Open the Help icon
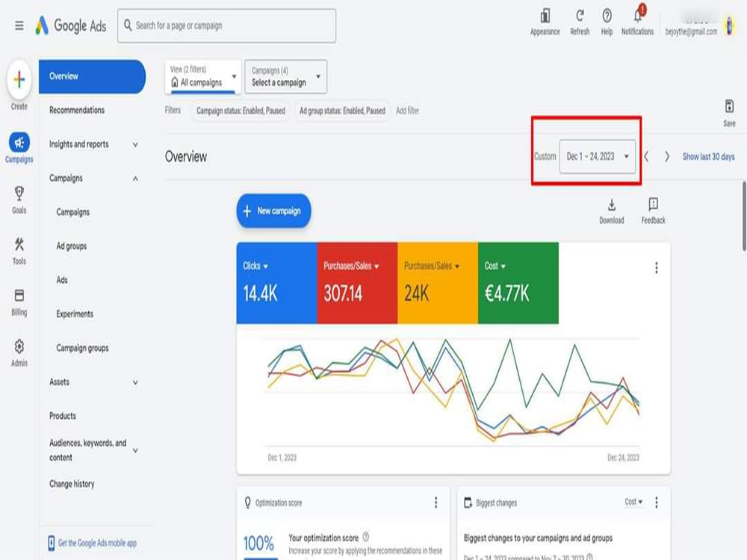747x560 pixels. [x=607, y=16]
